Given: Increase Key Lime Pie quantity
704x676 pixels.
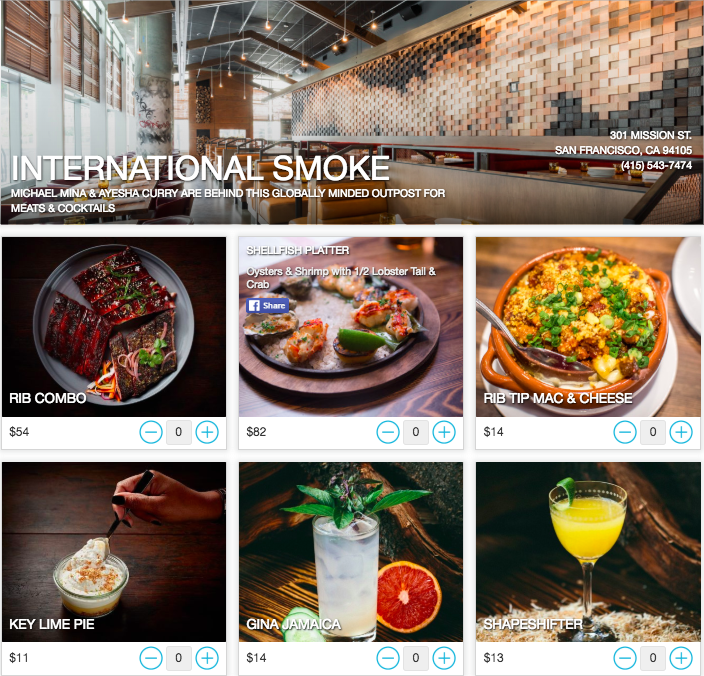Looking at the screenshot, I should [207, 658].
